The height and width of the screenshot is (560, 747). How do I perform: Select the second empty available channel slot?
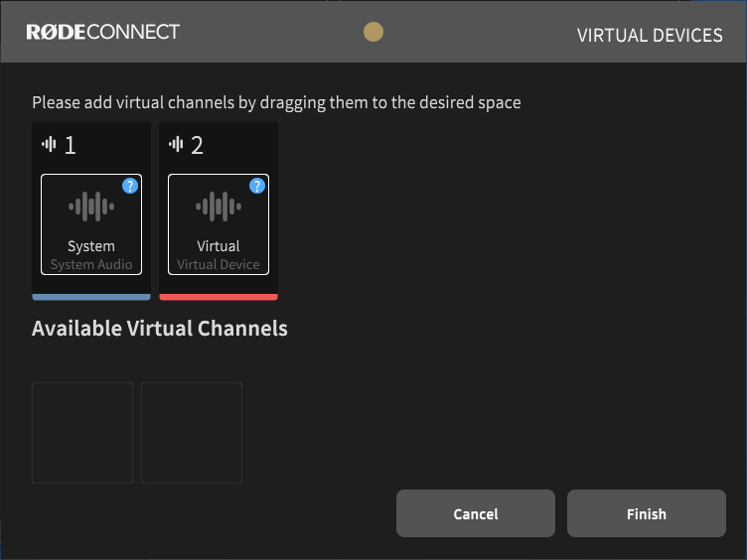(x=192, y=433)
